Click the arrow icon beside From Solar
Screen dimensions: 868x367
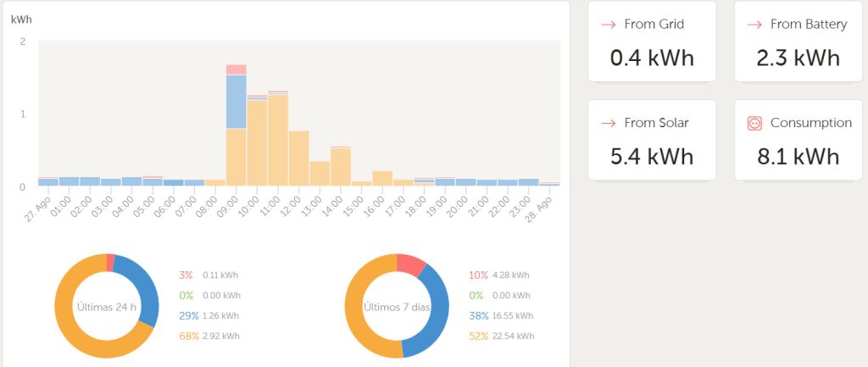608,123
